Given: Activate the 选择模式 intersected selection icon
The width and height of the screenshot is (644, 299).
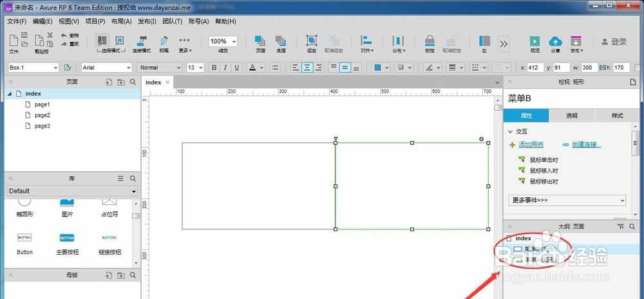Looking at the screenshot, I should (x=102, y=41).
